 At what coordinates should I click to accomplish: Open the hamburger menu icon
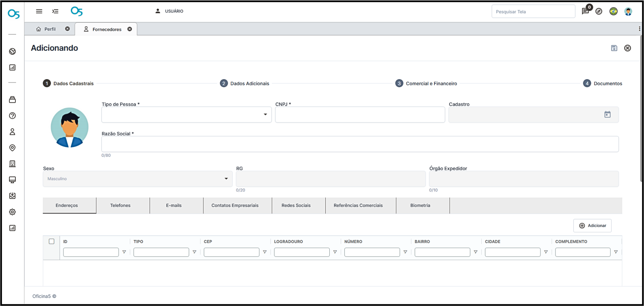(39, 11)
